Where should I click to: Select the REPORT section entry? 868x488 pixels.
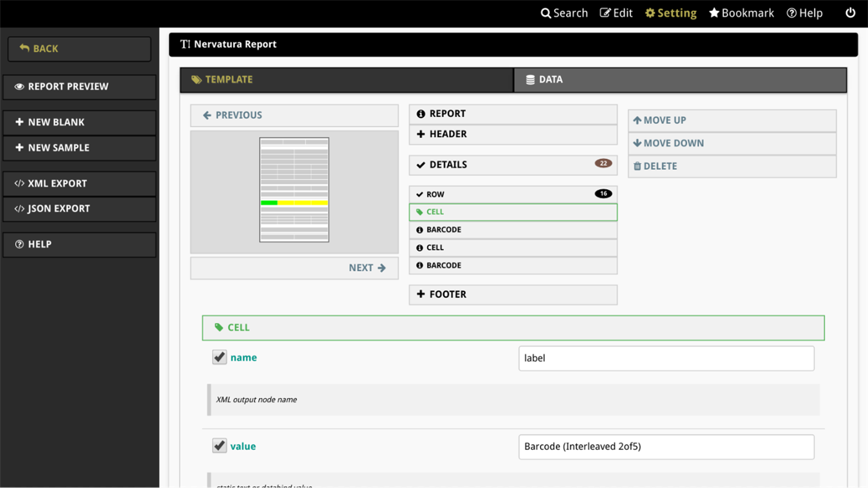pyautogui.click(x=513, y=114)
